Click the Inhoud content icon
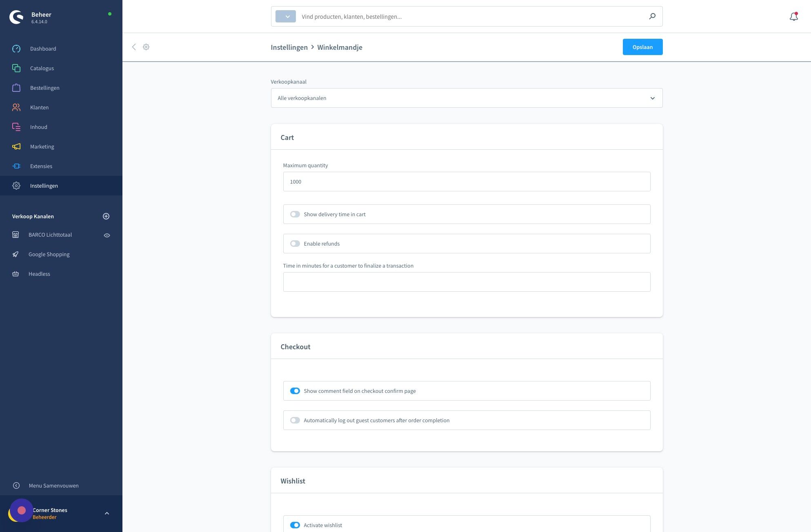 tap(16, 127)
